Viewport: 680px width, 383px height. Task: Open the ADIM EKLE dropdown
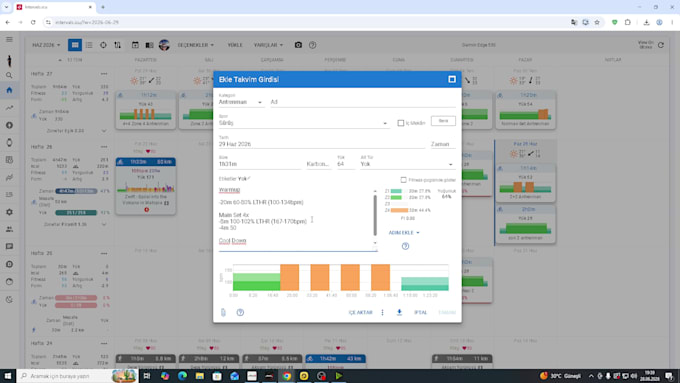coord(404,233)
